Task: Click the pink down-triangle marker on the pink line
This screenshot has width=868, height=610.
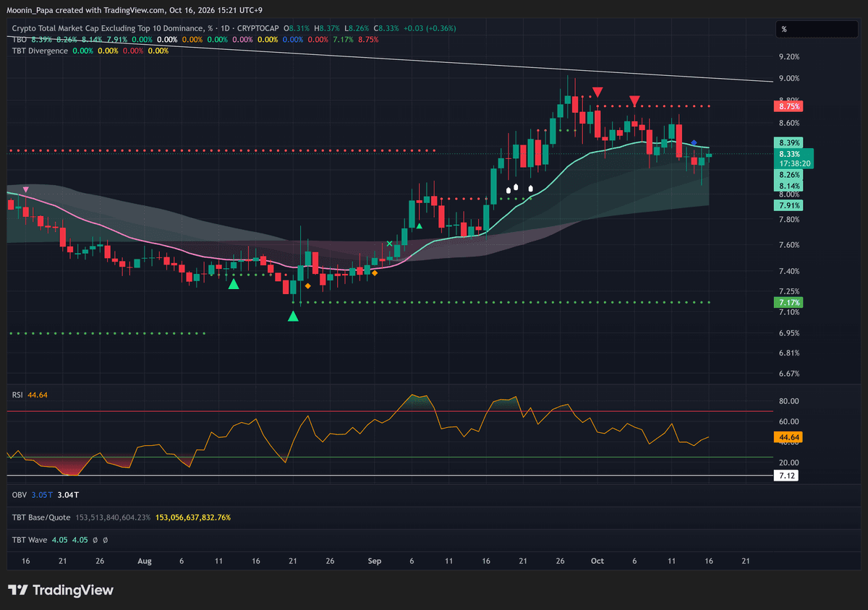Action: pyautogui.click(x=26, y=189)
